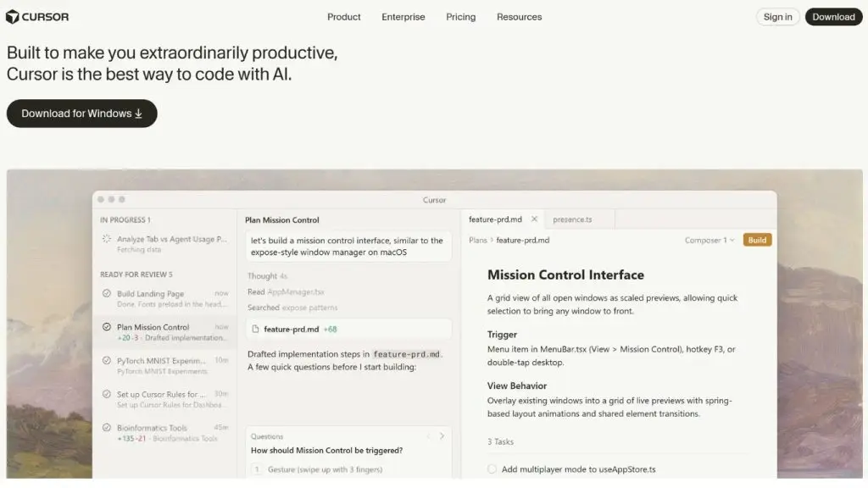
Task: Click the orange Build button
Action: [757, 240]
